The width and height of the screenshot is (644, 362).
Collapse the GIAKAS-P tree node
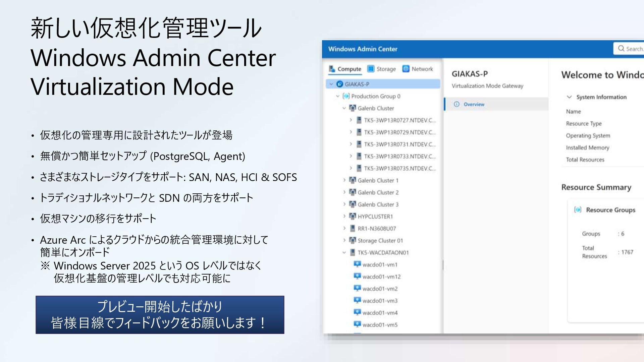pos(331,84)
